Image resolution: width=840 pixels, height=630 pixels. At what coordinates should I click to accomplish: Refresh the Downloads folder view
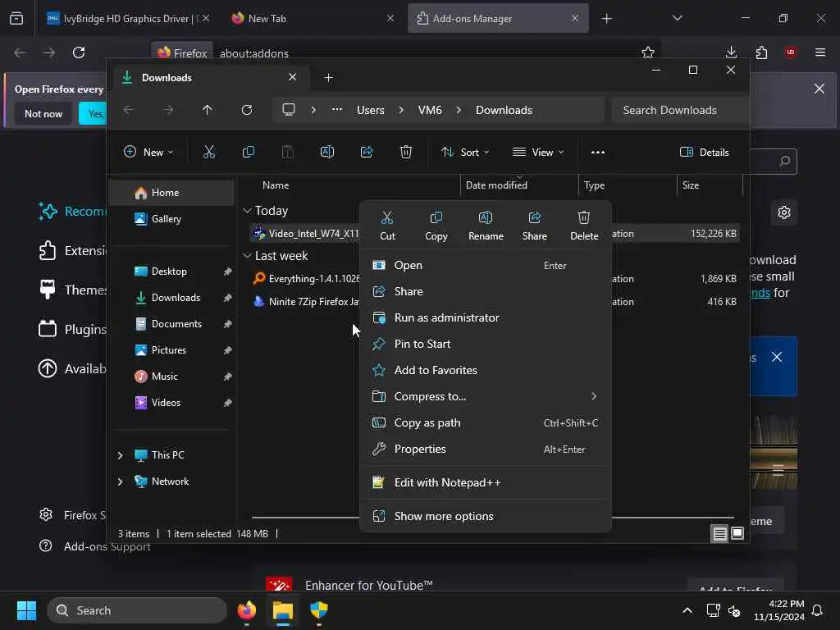point(246,110)
